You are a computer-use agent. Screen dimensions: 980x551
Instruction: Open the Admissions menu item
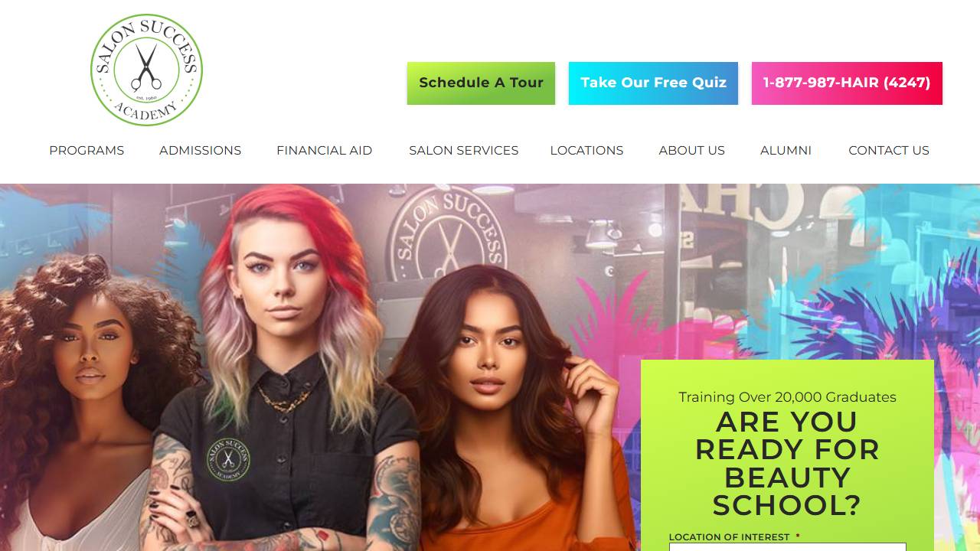pyautogui.click(x=200, y=151)
